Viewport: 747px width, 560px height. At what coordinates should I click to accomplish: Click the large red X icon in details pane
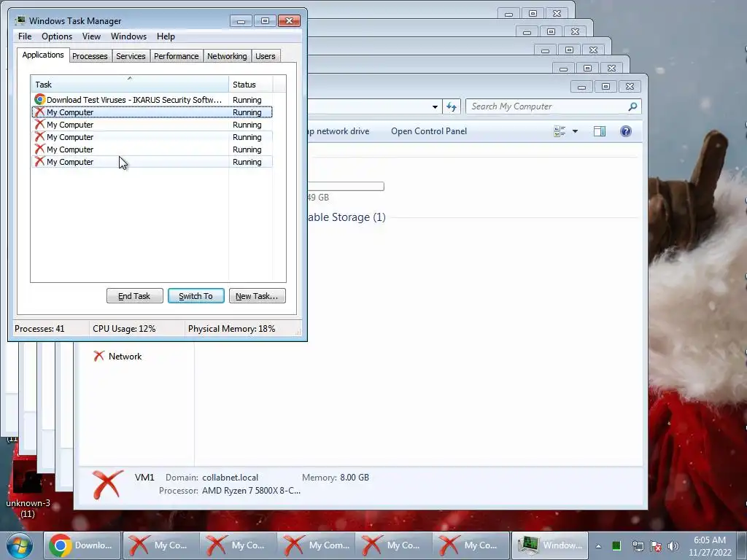point(108,484)
